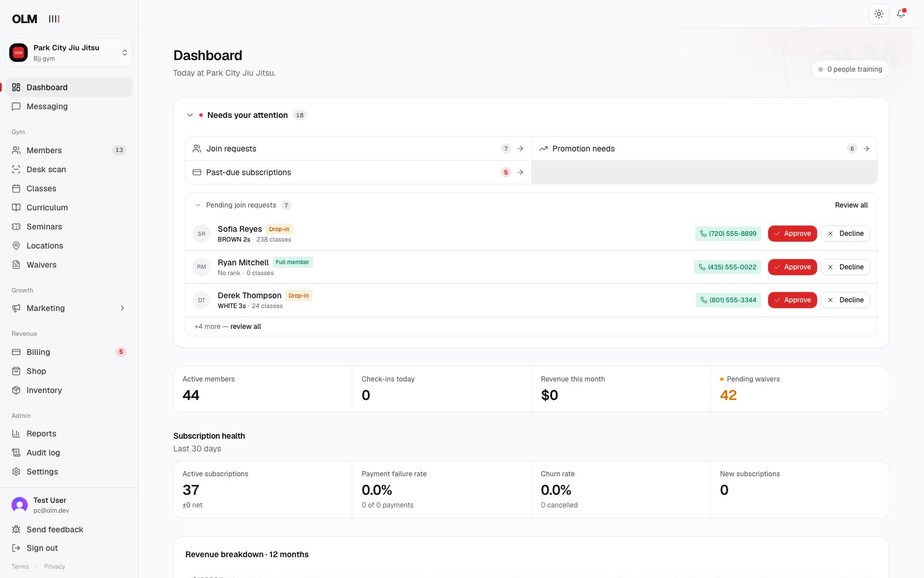Click the Park City Jiu Jitsu gym avatar
924x578 pixels.
pyautogui.click(x=18, y=53)
